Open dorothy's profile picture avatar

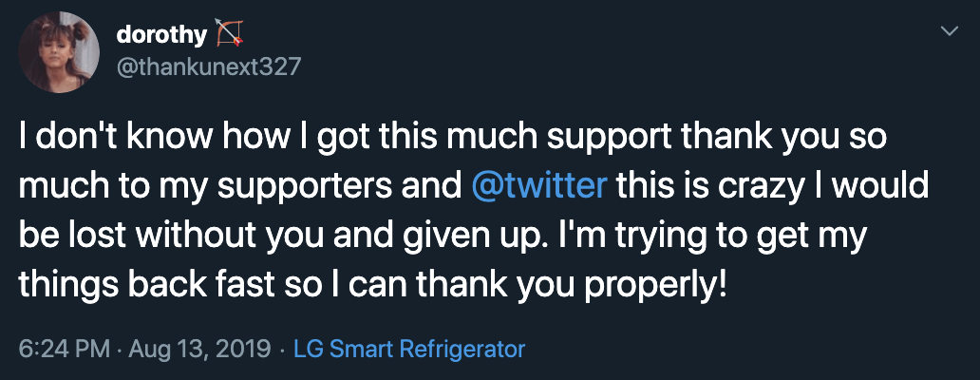point(59,52)
